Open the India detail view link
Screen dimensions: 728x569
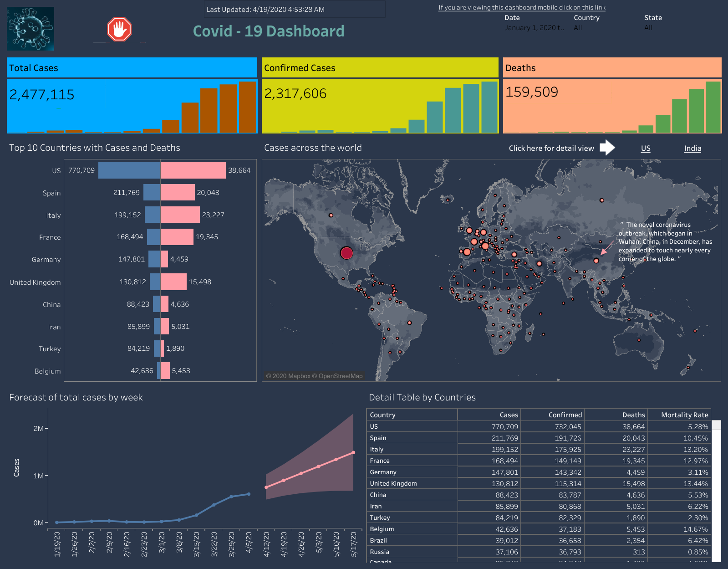[692, 149]
